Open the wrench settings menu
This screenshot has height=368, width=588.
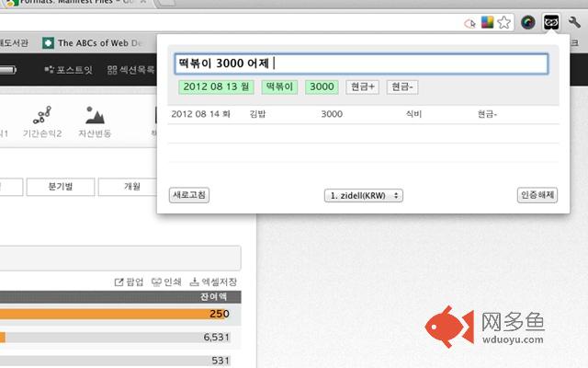click(574, 22)
